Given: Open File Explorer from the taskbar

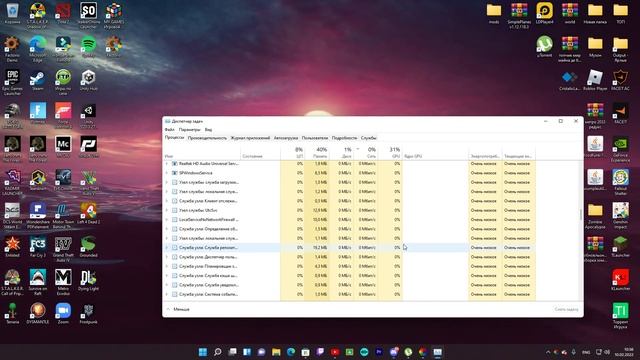Looking at the screenshot, I should (x=276, y=352).
